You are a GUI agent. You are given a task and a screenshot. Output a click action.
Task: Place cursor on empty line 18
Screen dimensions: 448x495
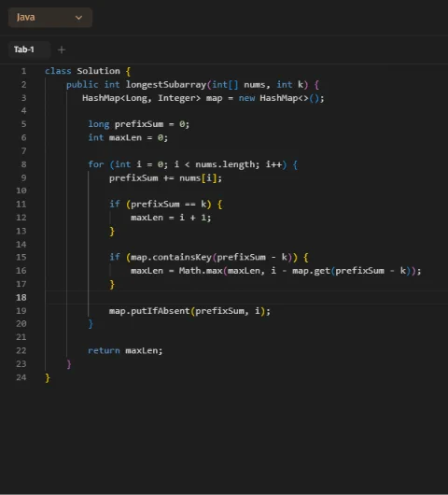click(x=246, y=298)
